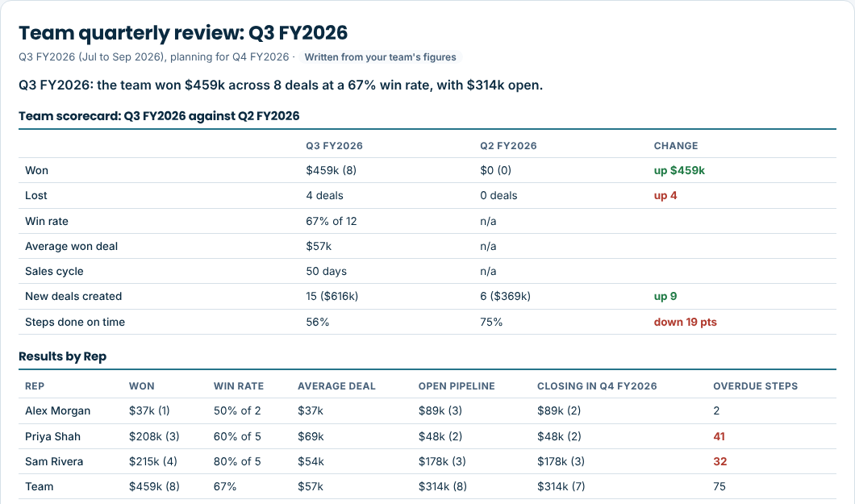The image size is (855, 504).
Task: Select the "4 deals" lost value
Action: [x=324, y=196]
